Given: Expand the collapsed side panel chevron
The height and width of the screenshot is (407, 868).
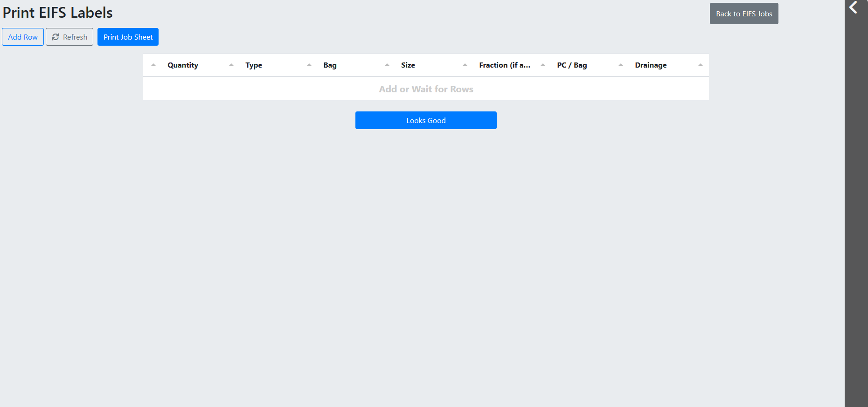Looking at the screenshot, I should (x=854, y=7).
